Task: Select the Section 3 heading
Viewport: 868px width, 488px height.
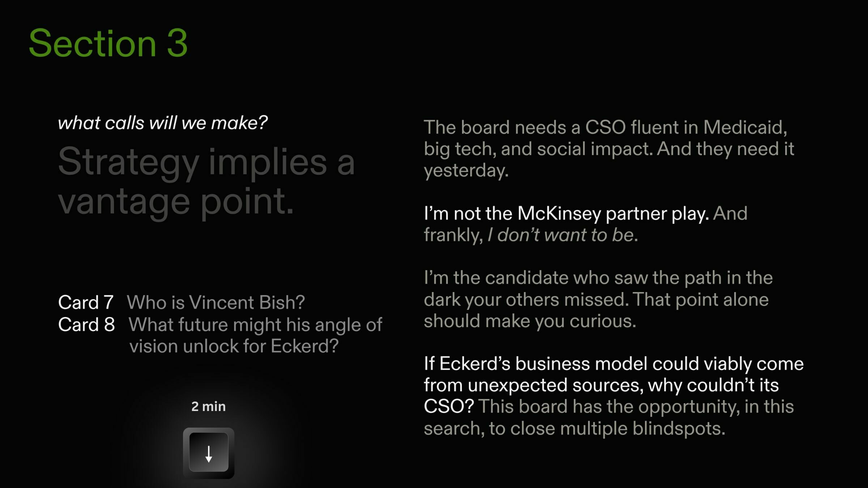Action: coord(108,43)
